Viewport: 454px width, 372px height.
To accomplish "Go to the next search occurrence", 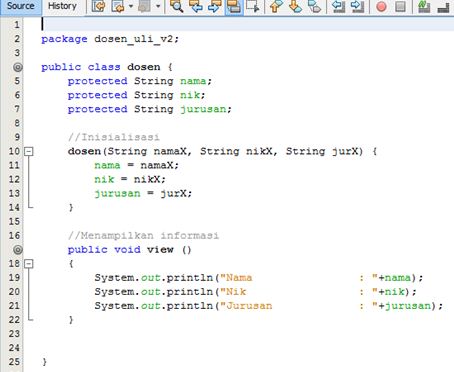I will (x=214, y=6).
